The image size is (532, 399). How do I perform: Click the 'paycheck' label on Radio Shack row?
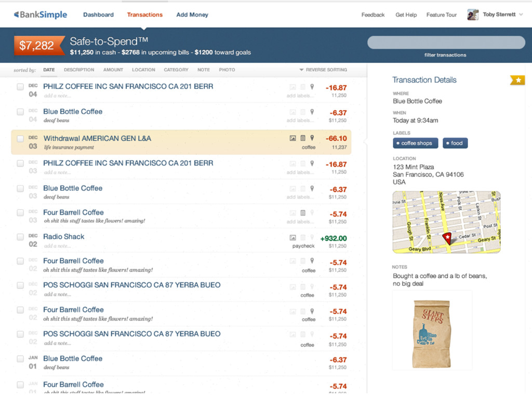coord(303,246)
